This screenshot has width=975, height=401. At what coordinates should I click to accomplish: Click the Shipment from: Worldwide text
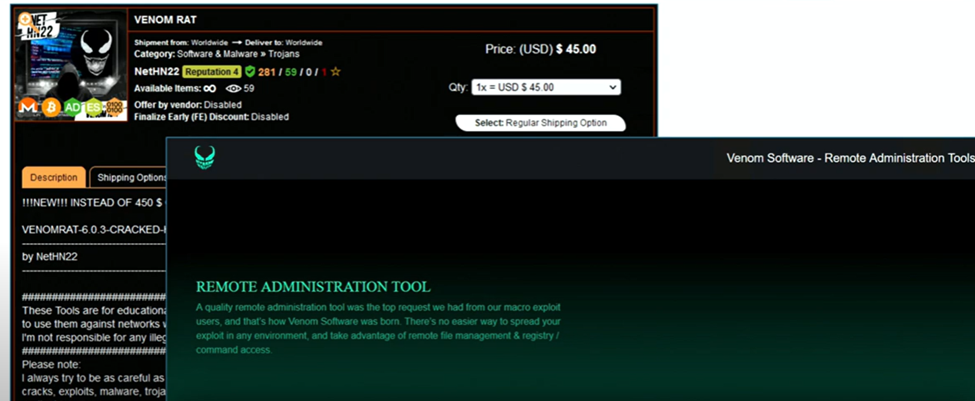181,42
